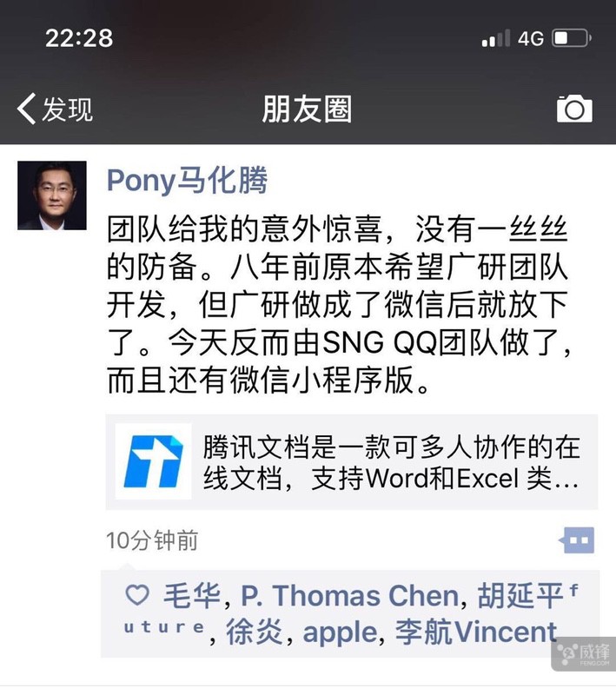Tap the liker named apple

[x=340, y=633]
